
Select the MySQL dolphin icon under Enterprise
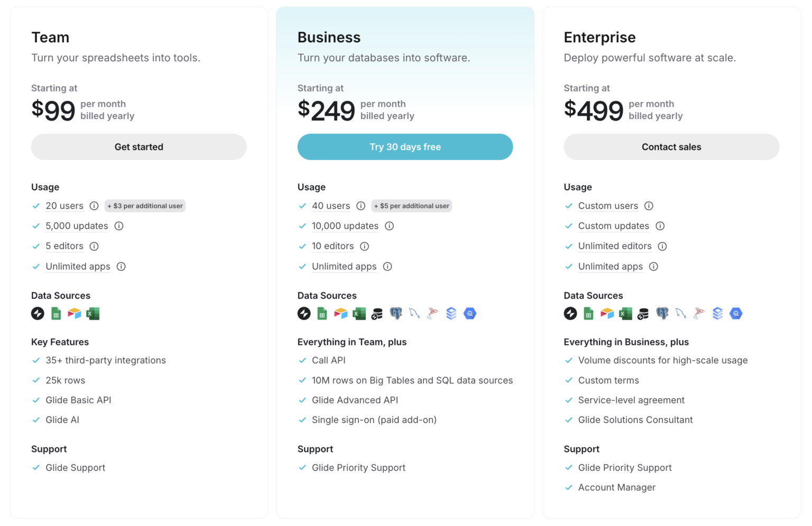point(681,313)
